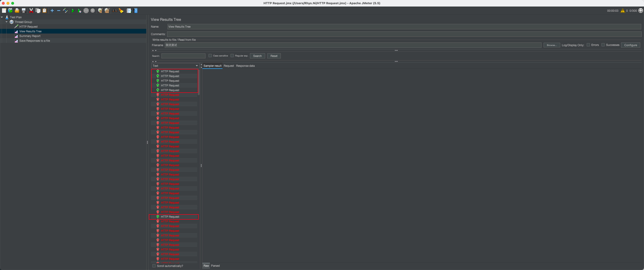Collapse the Thread Group tree node

click(7, 22)
